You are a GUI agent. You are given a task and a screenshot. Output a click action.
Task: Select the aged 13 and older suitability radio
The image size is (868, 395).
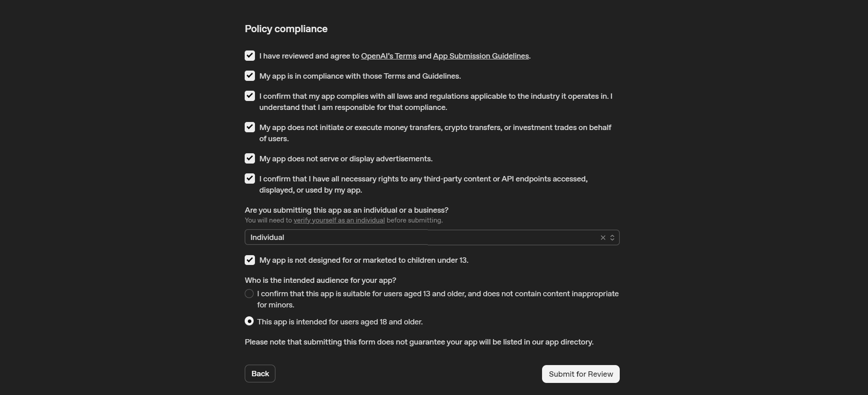pos(249,294)
